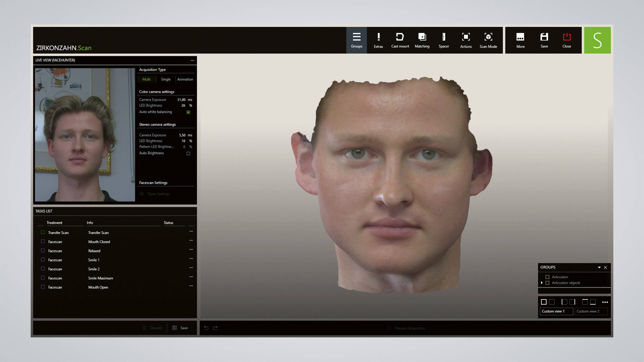Tick the Transfer Scan task checkbox
644x362 pixels.
[43, 232]
